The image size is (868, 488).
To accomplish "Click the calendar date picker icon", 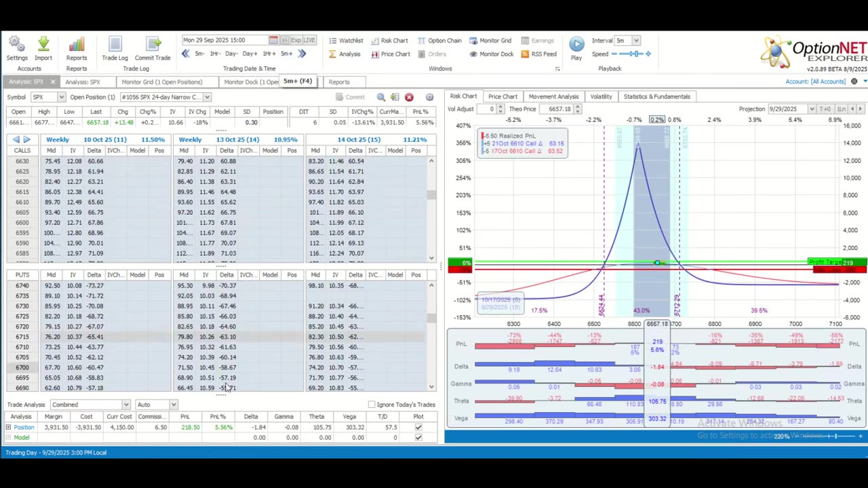I will click(273, 40).
